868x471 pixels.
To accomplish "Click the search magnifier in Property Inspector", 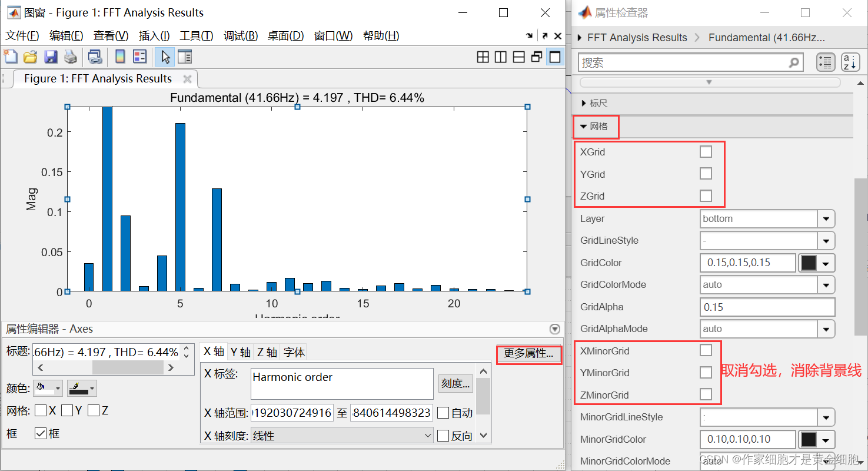I will tap(794, 62).
